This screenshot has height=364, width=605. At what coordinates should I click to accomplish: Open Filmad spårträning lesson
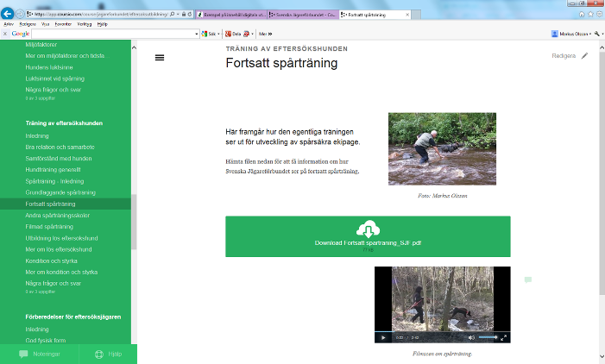coord(49,226)
